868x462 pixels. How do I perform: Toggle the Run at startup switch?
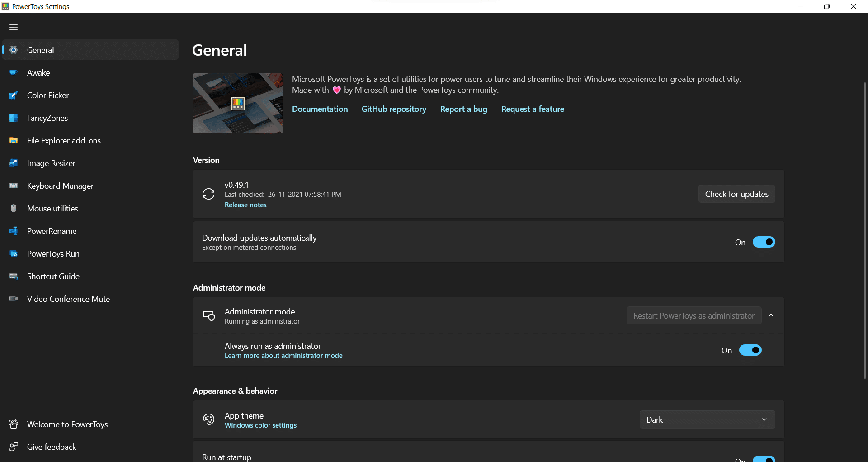click(764, 458)
